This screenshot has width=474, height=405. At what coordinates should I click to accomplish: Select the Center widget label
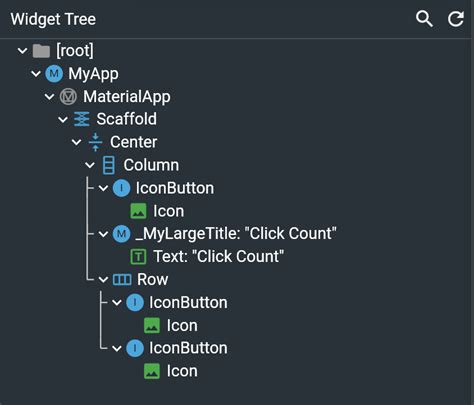coord(133,142)
